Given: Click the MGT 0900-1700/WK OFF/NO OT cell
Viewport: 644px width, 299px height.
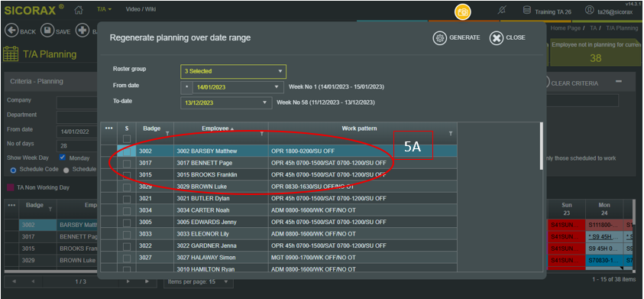Looking at the screenshot, I should (363, 258).
